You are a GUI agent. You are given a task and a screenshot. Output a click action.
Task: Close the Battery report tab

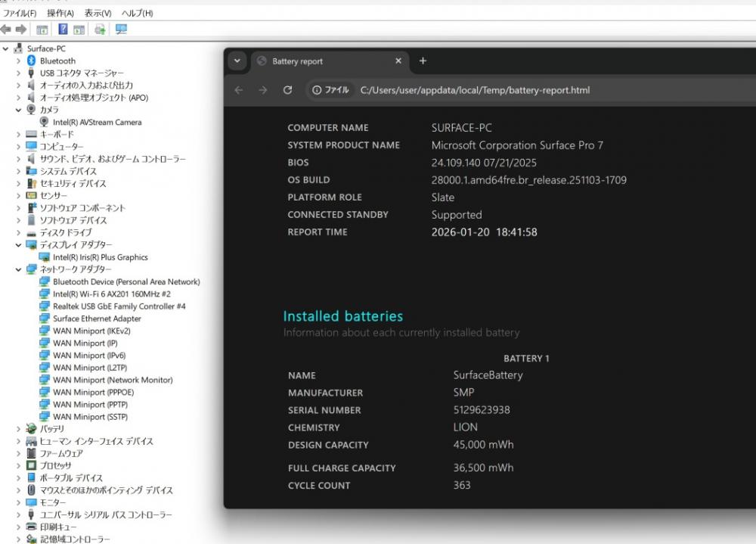click(398, 61)
